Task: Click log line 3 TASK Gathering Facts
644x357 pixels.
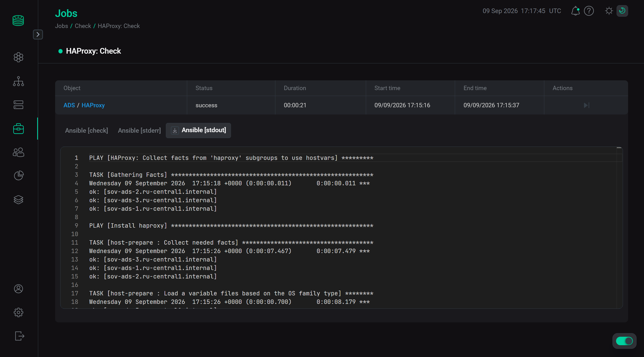Action: coord(231,175)
